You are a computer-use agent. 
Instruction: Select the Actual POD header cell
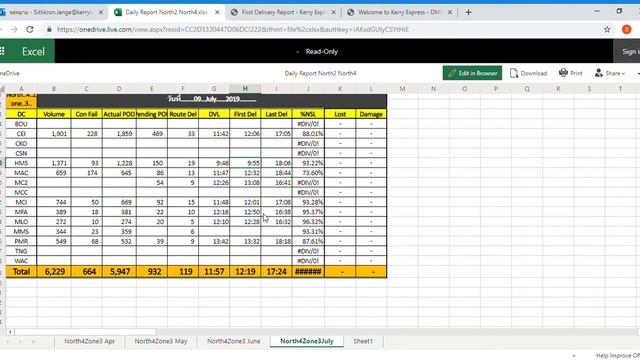click(119, 114)
